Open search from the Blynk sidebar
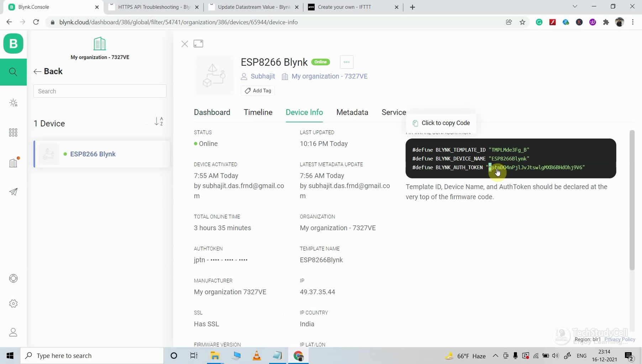This screenshot has height=364, width=642. click(x=13, y=72)
